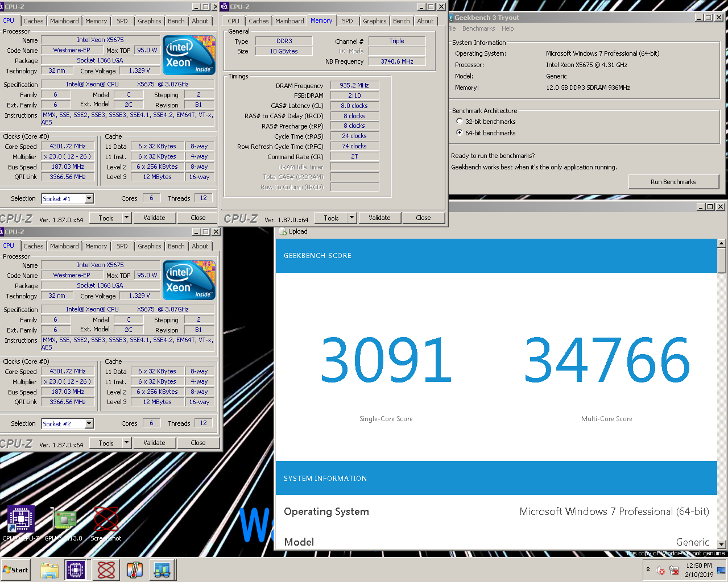Click CAS# Latency value 8.0 clocks
Viewport: 728px width, 582px height.
click(354, 106)
